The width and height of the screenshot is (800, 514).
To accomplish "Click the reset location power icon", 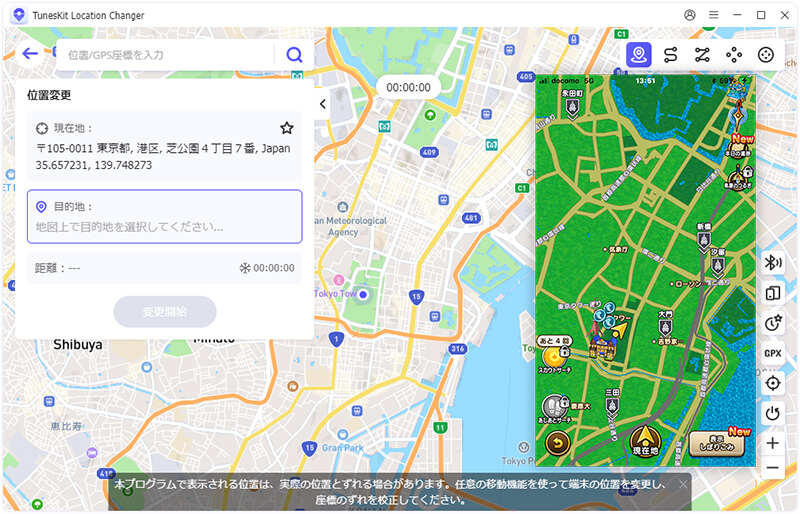I will 772,413.
